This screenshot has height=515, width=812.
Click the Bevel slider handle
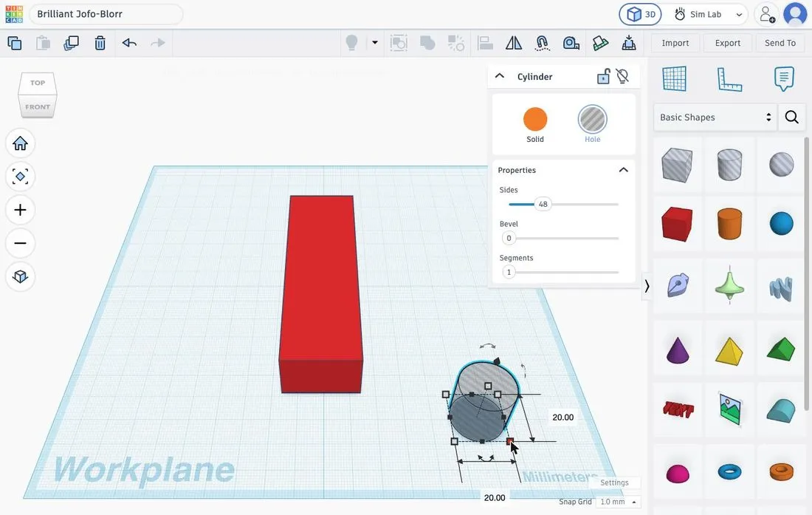tap(509, 239)
